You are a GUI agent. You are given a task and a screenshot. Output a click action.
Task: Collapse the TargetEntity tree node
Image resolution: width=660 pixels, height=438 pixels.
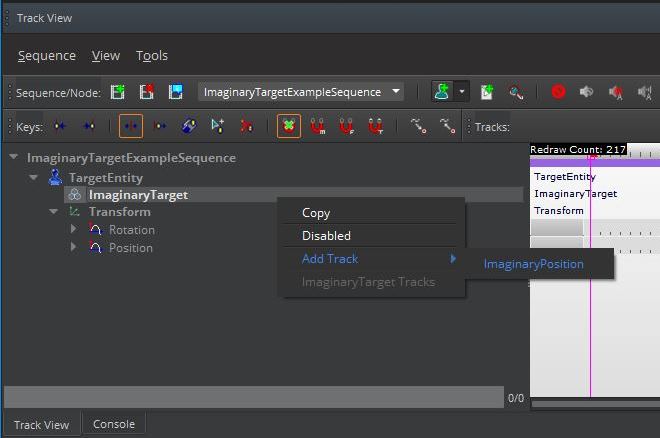(33, 177)
